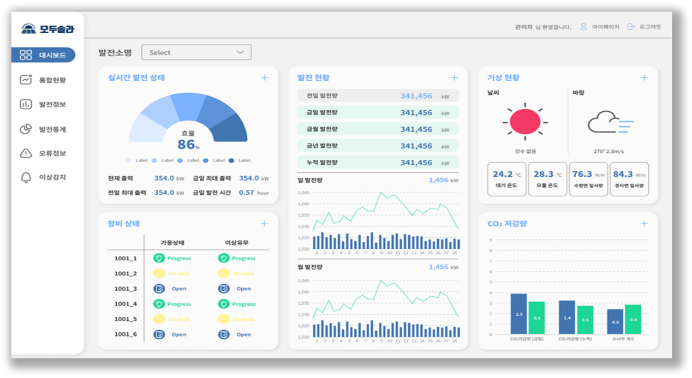Expand the 기상 현황 panel plus
This screenshot has height=378, width=692.
click(644, 78)
